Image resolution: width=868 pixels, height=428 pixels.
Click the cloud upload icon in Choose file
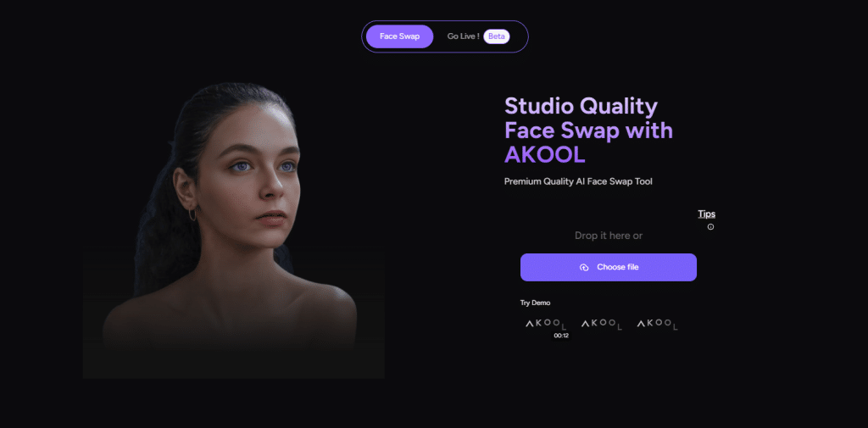[x=584, y=268]
